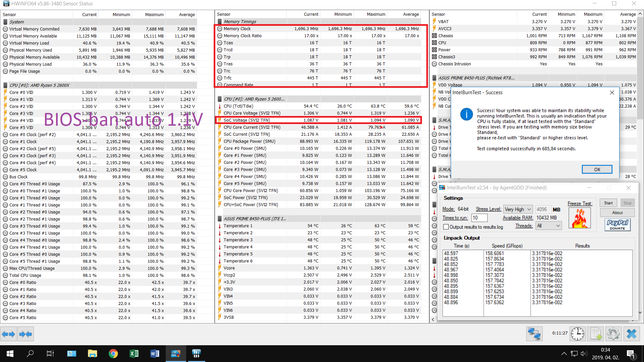The height and width of the screenshot is (362, 644).
Task: Click the System sensor group header
Action: [x=100, y=22]
